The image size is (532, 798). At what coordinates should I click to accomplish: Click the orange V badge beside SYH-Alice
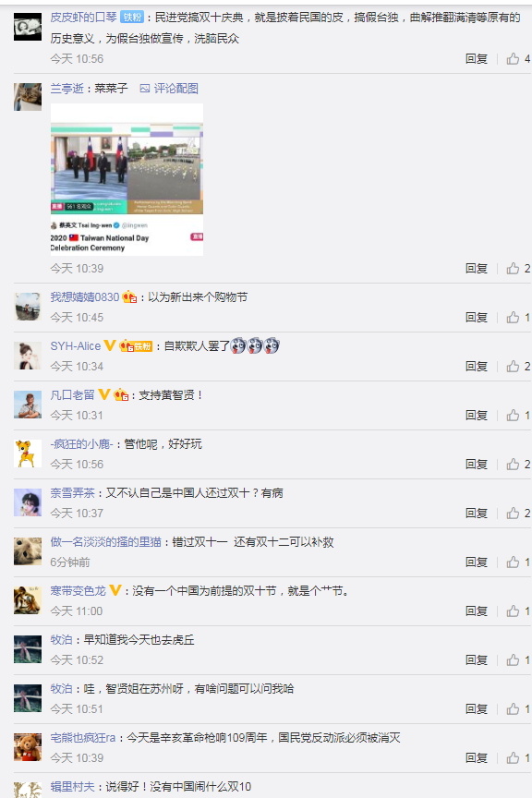click(110, 345)
